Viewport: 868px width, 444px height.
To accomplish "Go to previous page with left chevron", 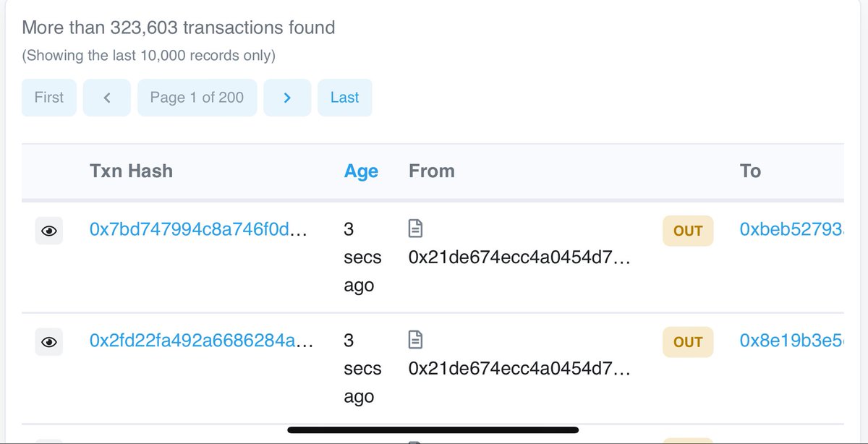I will click(107, 98).
